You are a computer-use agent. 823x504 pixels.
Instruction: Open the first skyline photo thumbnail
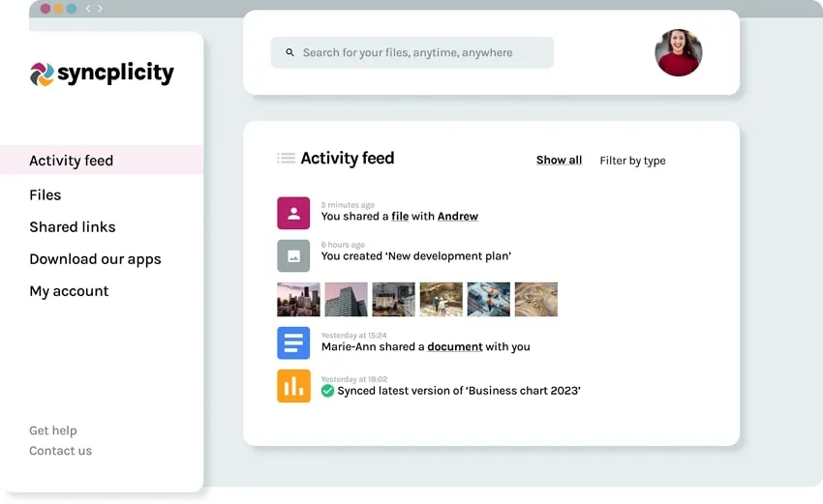pos(298,299)
